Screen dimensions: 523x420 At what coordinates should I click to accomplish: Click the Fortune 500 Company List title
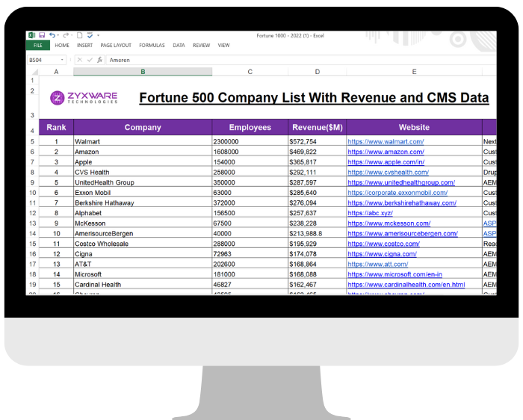pyautogui.click(x=314, y=98)
